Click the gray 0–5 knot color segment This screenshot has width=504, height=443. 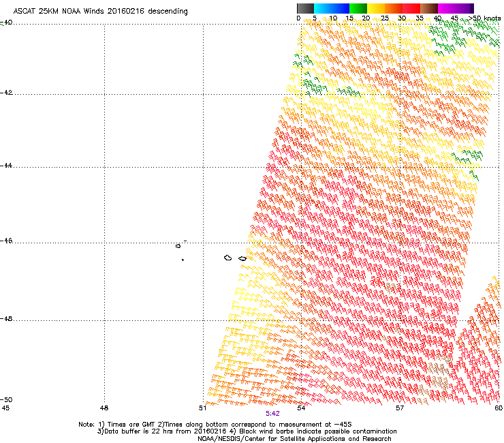tap(305, 8)
